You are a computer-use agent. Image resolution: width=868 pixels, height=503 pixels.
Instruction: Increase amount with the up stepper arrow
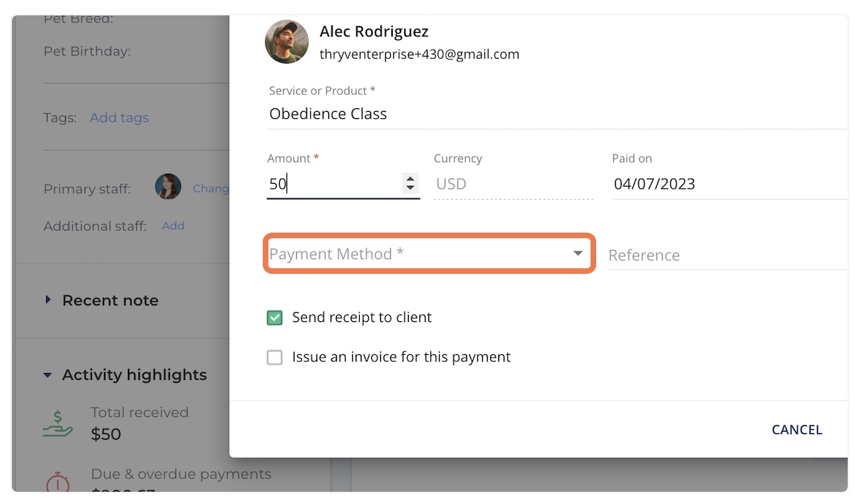tap(410, 179)
